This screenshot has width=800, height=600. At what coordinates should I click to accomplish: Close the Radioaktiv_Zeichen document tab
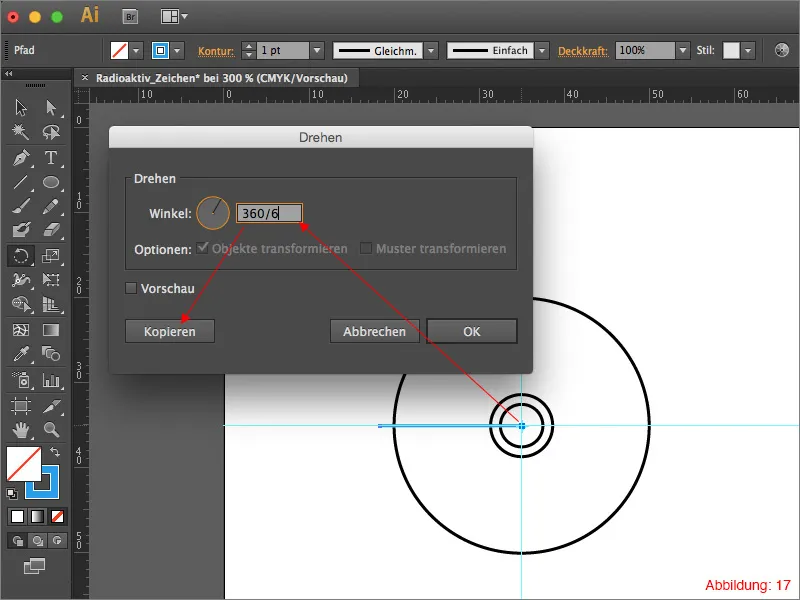coord(85,78)
